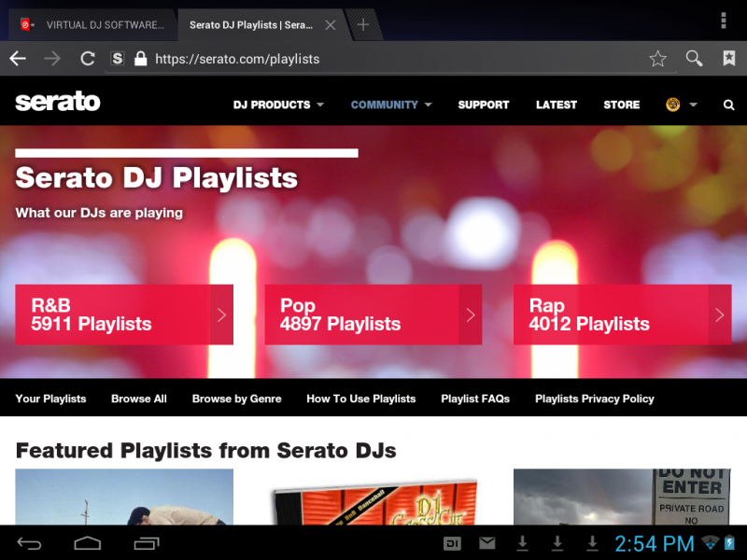Image resolution: width=747 pixels, height=560 pixels.
Task: Go back using browser back arrow
Action: coord(18,59)
